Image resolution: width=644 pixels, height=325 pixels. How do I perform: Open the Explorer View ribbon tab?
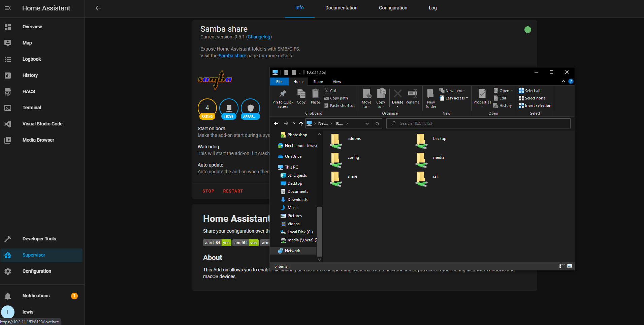(x=337, y=82)
